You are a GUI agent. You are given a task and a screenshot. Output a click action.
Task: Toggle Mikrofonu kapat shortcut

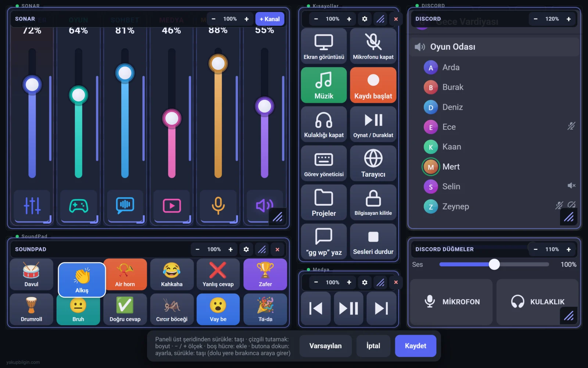pyautogui.click(x=373, y=46)
